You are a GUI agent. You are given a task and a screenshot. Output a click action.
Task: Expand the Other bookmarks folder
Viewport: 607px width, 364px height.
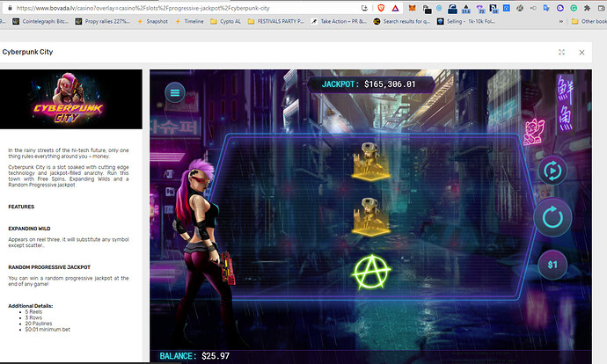(589, 21)
